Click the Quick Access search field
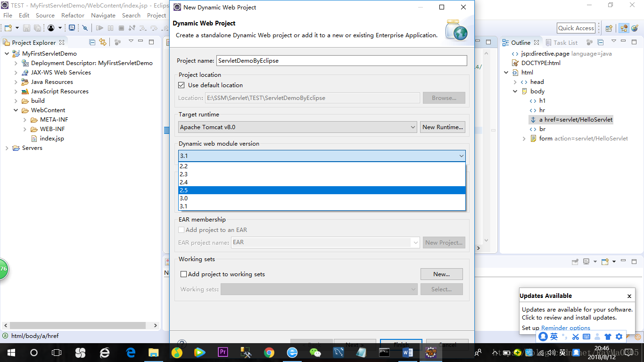Screen dimensions: 644x362 [x=576, y=28]
